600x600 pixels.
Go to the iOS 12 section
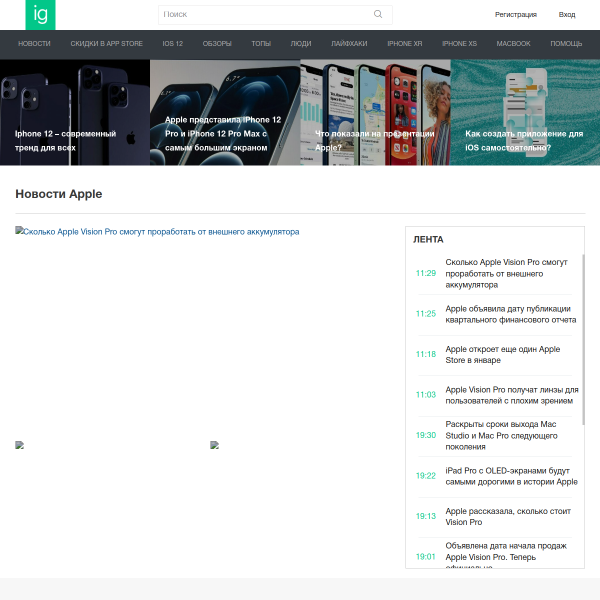coord(173,44)
